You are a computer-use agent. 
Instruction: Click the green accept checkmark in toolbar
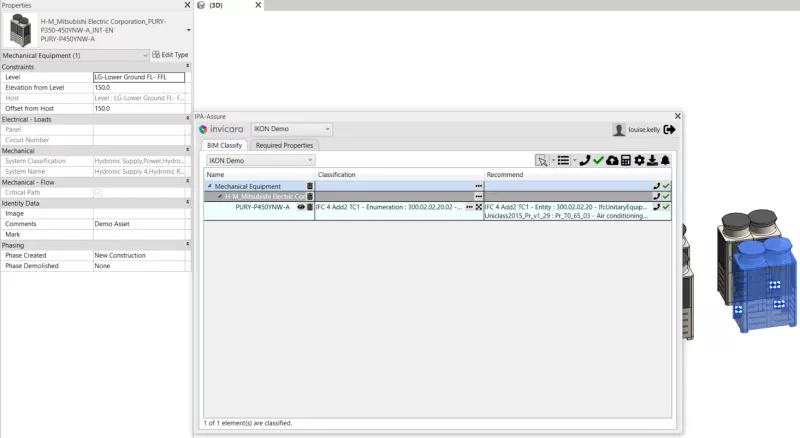point(598,161)
